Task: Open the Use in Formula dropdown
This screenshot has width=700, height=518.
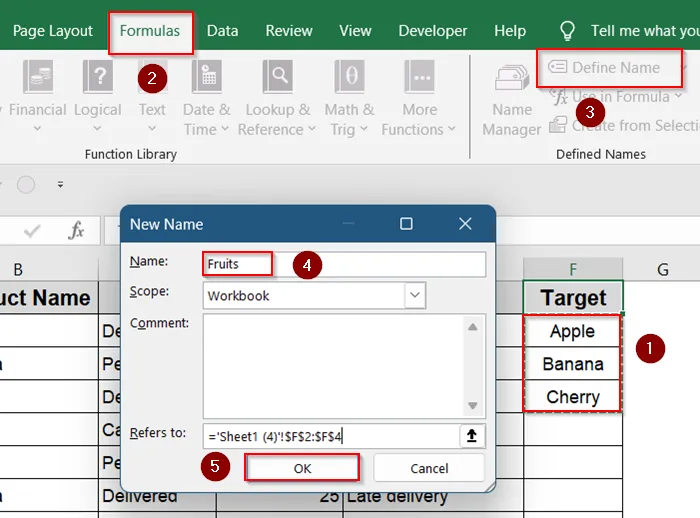Action: coord(615,96)
